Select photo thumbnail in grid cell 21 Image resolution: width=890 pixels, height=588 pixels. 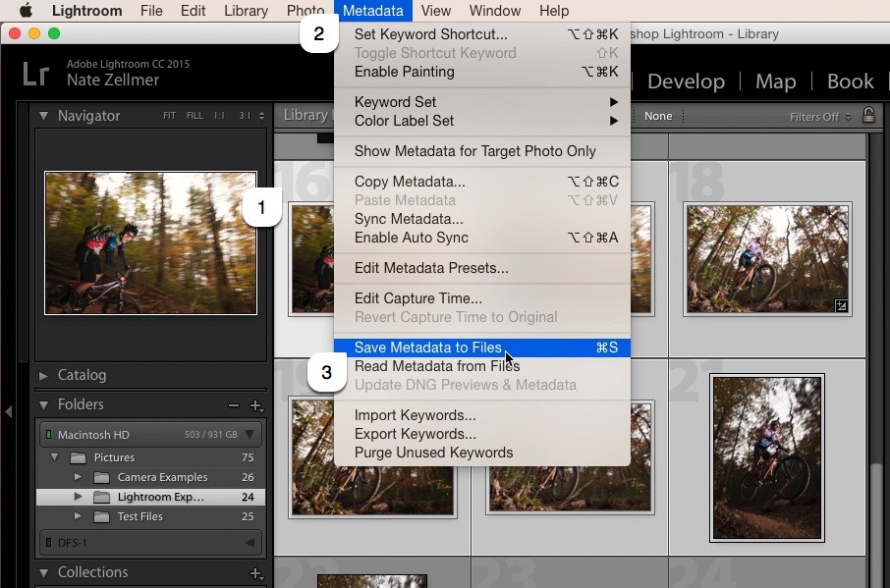click(767, 458)
